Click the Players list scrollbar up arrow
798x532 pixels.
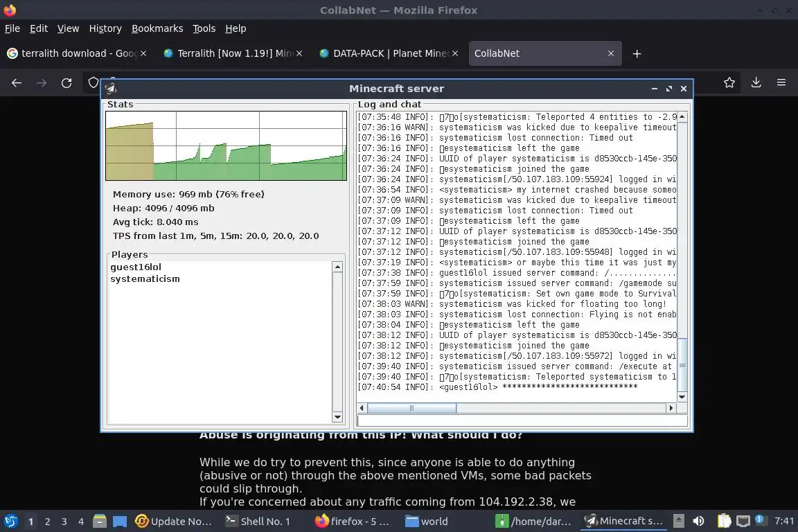(x=337, y=267)
